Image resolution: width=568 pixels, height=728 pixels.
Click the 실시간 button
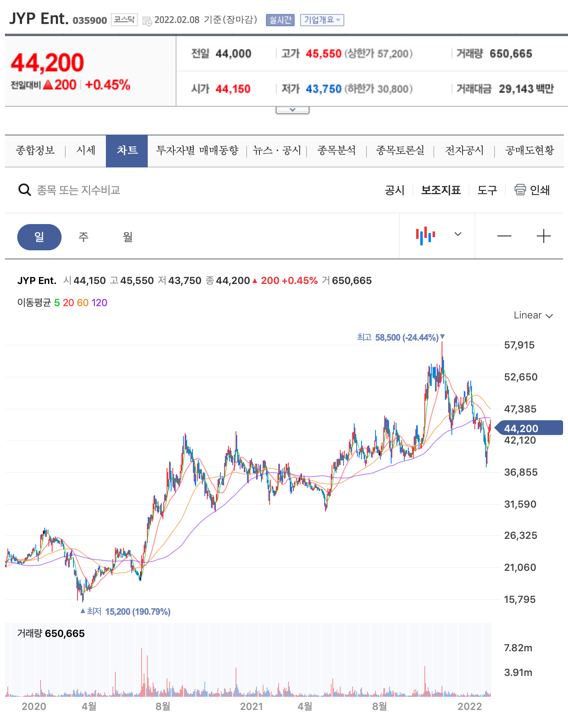pos(280,20)
